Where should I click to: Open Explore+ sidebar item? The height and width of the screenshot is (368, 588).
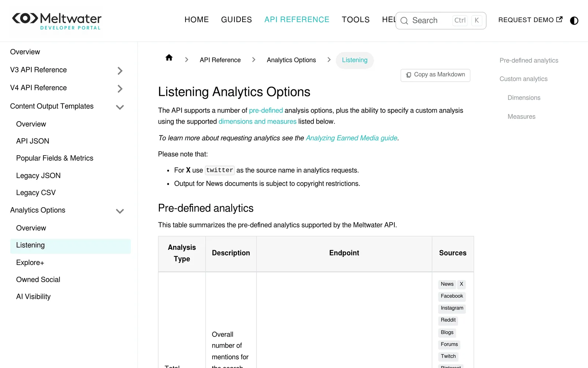click(x=30, y=263)
